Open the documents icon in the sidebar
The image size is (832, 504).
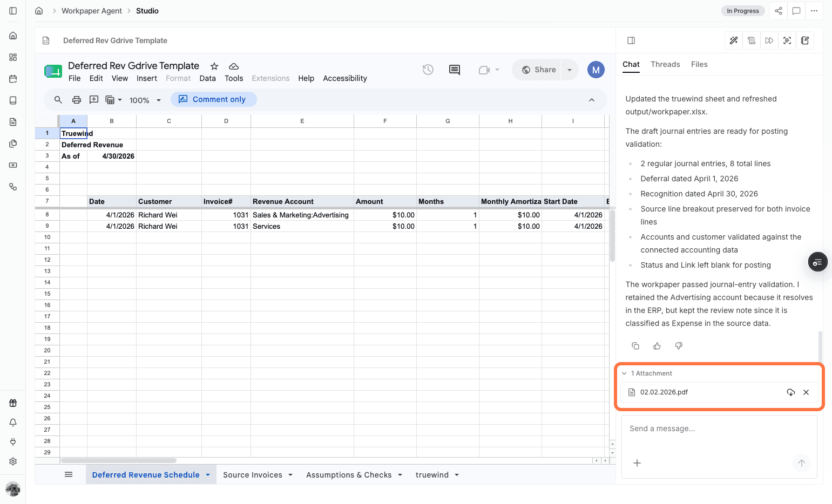13,122
